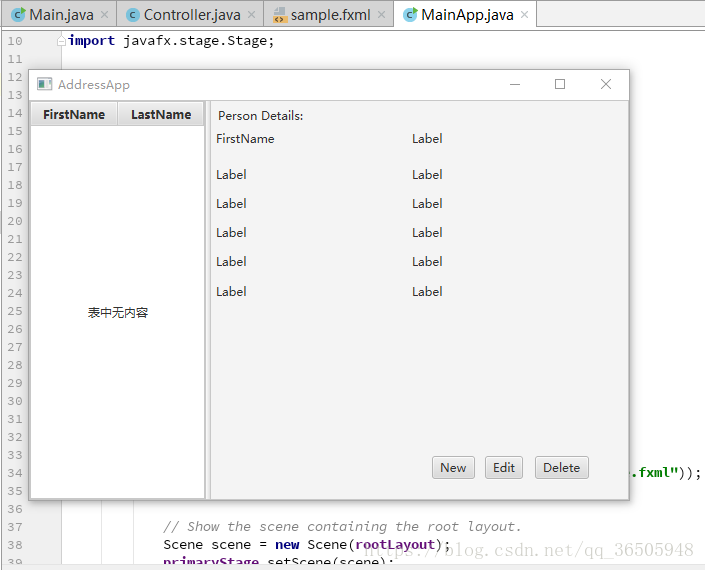Click the Person Details: heading
The width and height of the screenshot is (705, 570).
(261, 116)
